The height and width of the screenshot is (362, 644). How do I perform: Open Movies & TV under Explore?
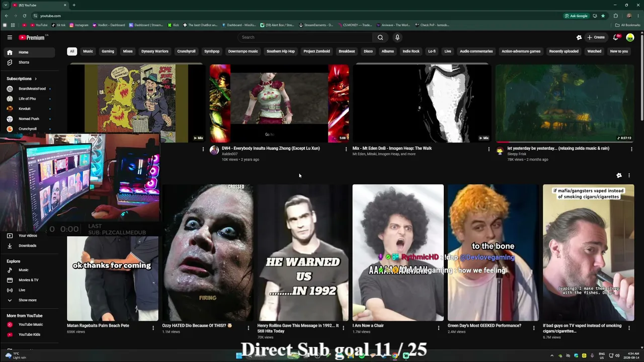coord(29,280)
